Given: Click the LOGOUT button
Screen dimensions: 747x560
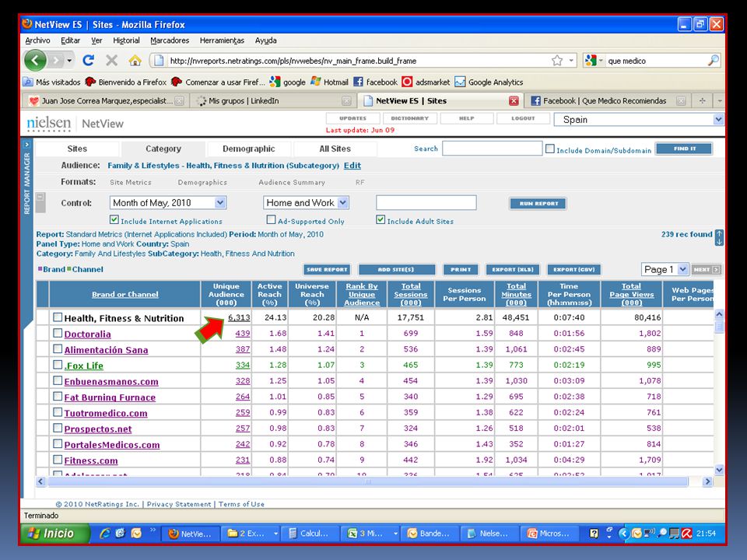Looking at the screenshot, I should [x=523, y=118].
